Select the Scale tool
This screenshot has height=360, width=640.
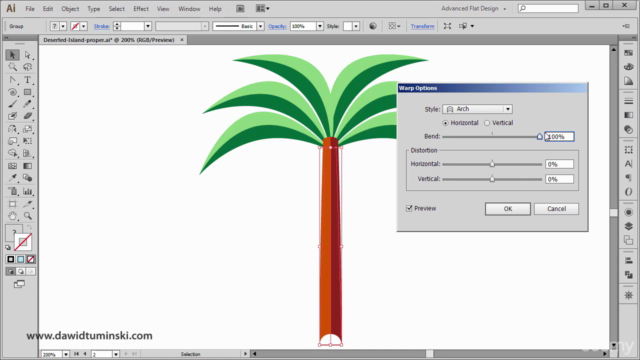[27, 129]
